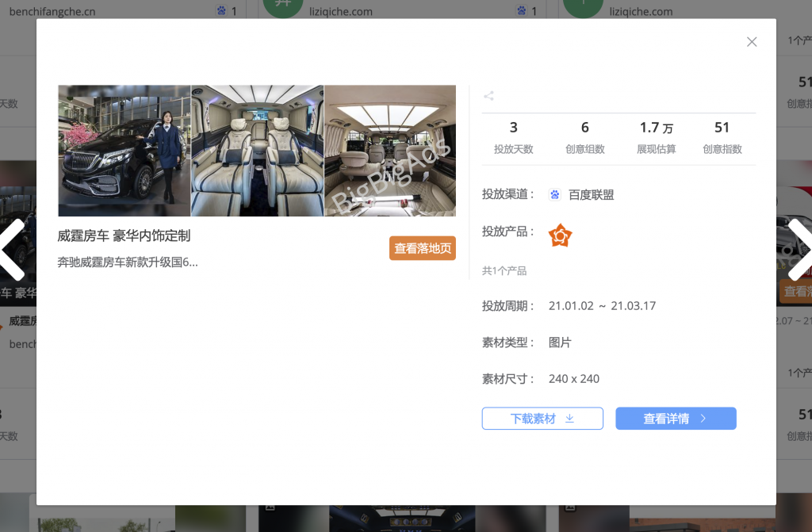Viewport: 812px width, 532px height.
Task: Click the 查看落地页 button
Action: pyautogui.click(x=423, y=248)
